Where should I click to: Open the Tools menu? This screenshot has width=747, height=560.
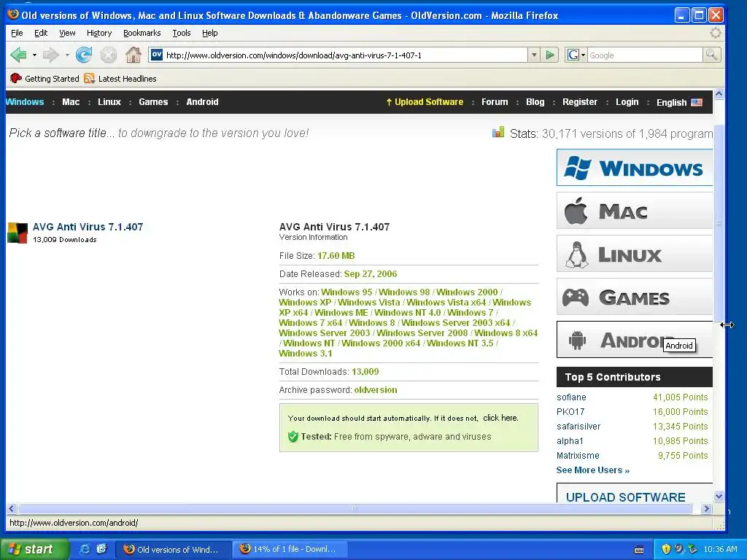coord(182,33)
